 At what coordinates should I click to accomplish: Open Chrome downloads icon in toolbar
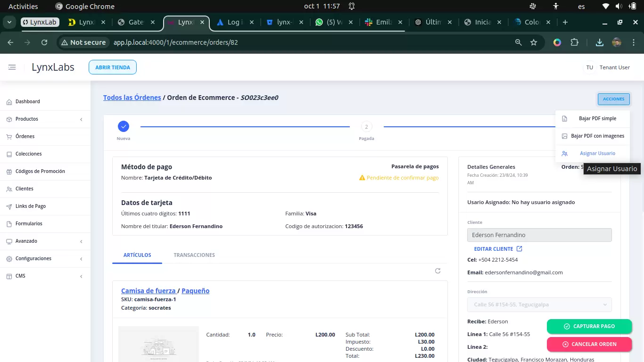tap(599, 42)
